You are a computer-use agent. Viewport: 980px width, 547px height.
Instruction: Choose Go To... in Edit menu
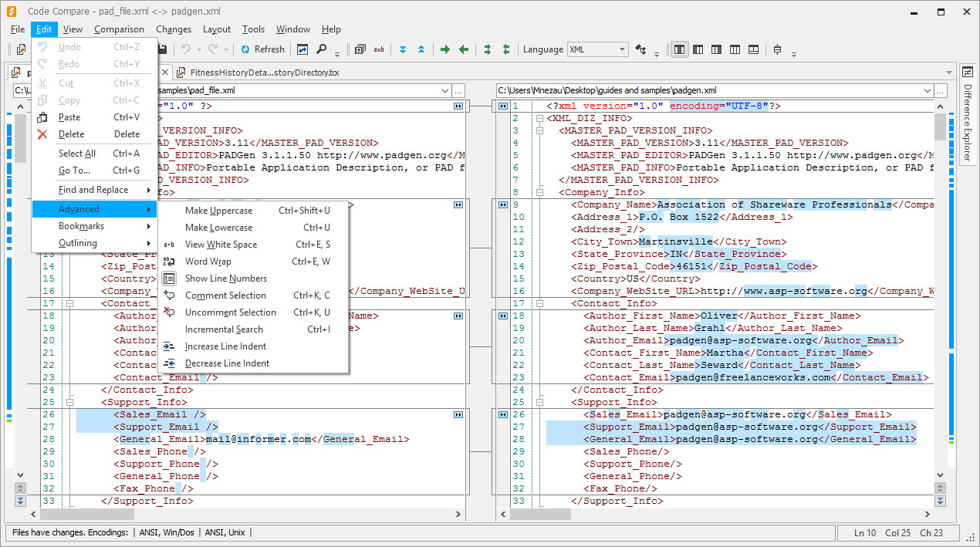tap(94, 171)
